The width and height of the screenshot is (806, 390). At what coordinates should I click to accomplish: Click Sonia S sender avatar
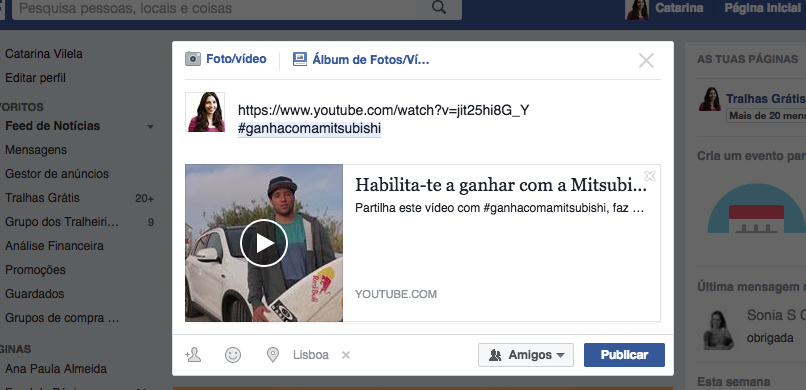pos(719,329)
